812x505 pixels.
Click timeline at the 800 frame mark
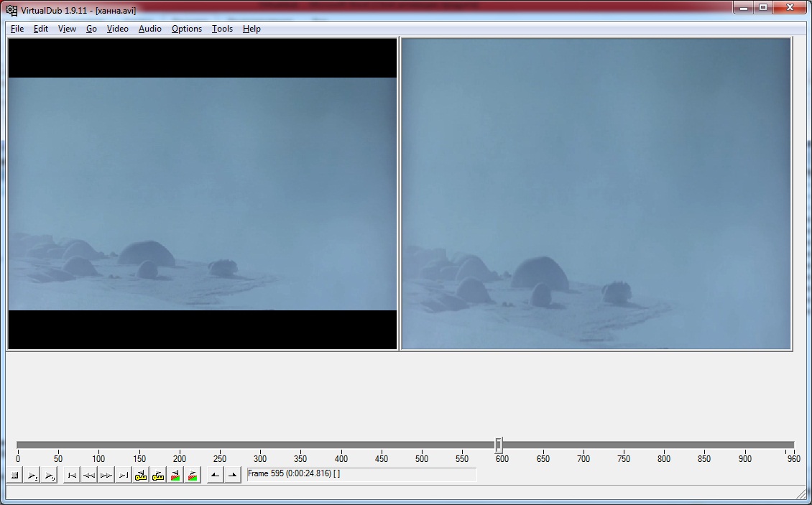click(664, 445)
